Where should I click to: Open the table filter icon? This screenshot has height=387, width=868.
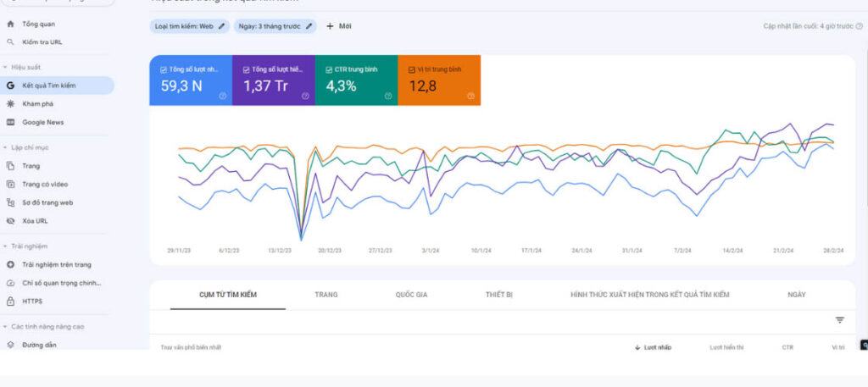pos(840,320)
